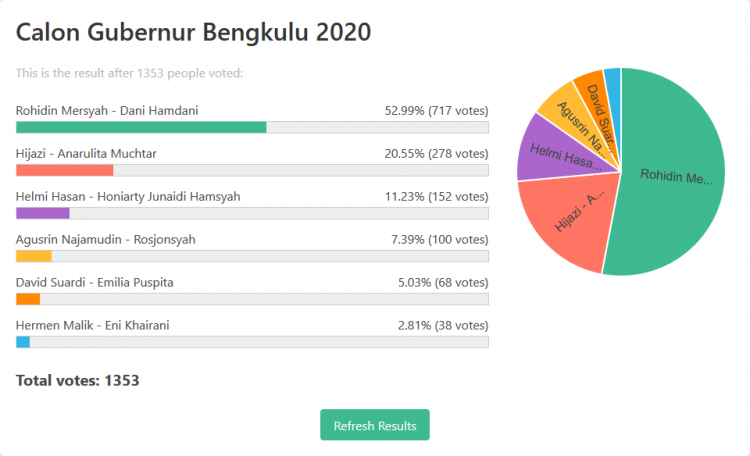Click the Refresh Results button
Viewport: 750px width, 456px height.
(x=375, y=425)
